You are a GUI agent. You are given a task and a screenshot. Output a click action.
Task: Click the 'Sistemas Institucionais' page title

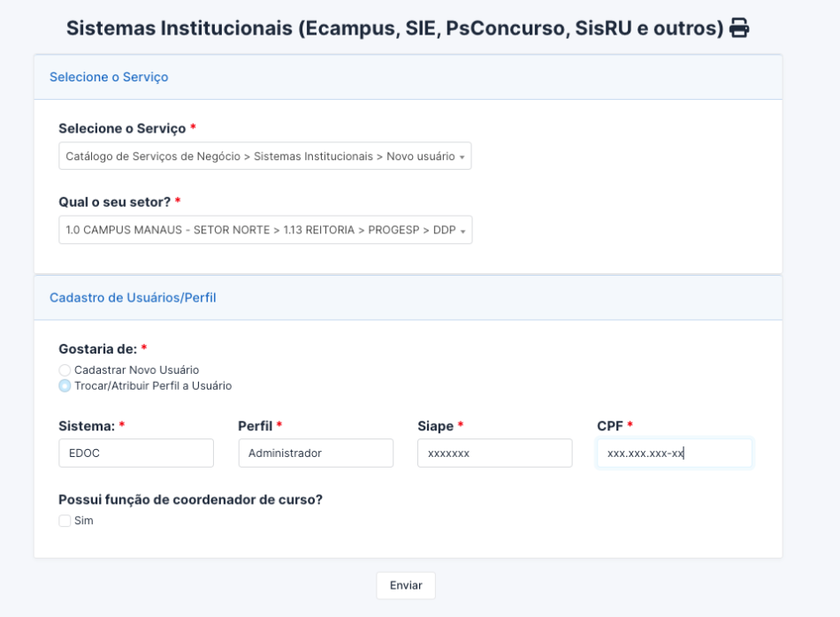tap(395, 28)
